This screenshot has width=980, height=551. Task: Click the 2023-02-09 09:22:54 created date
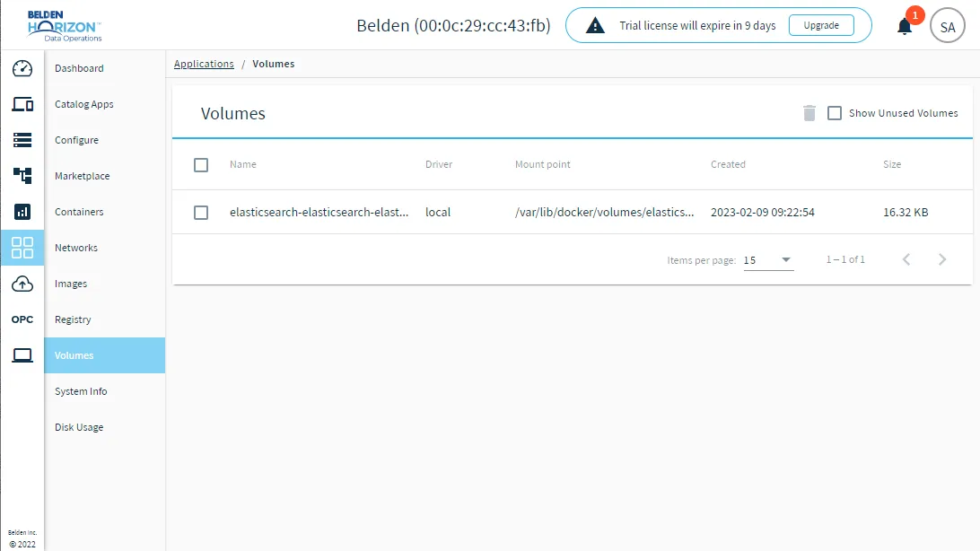(x=763, y=213)
